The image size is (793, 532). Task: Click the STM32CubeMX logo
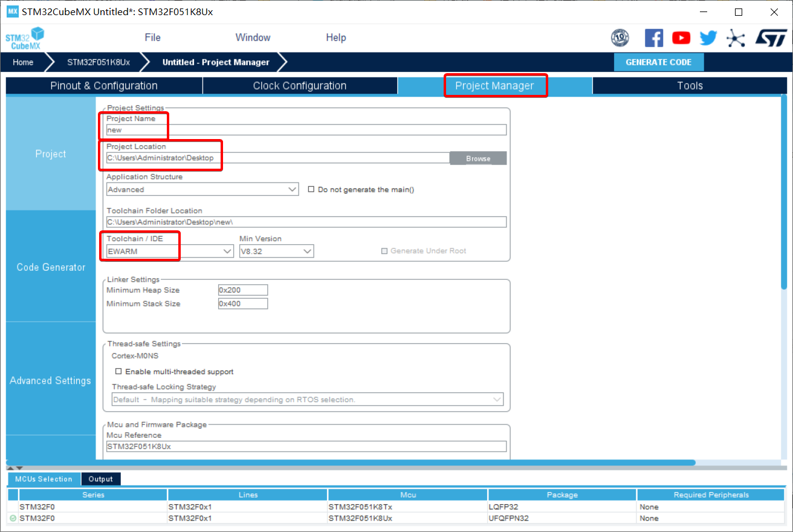[x=25, y=37]
